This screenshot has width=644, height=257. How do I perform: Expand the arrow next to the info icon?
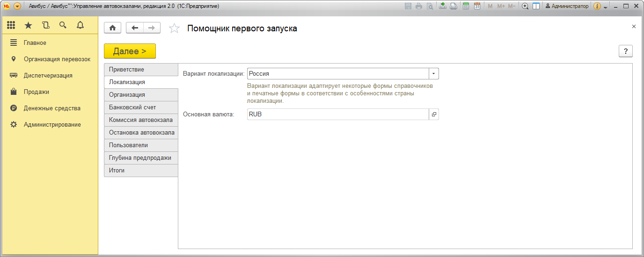pos(605,7)
